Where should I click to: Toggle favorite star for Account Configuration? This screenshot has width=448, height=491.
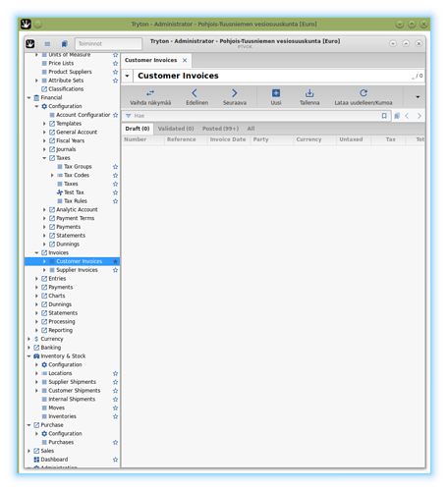(x=115, y=115)
